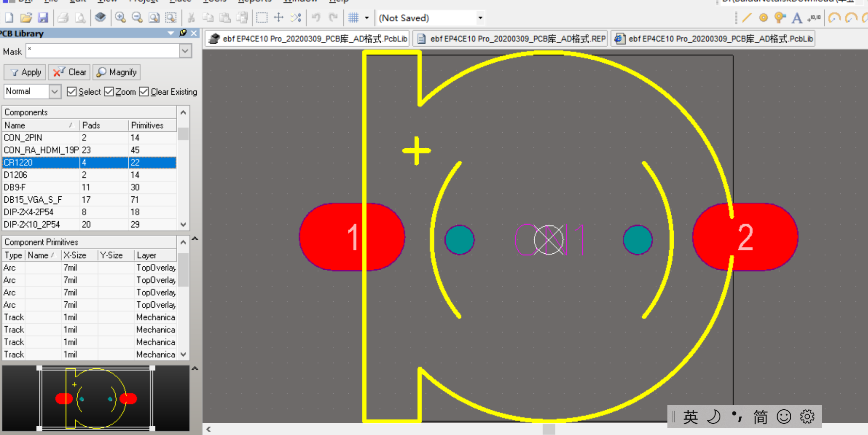Open print preview from the toolbar
Image resolution: width=868 pixels, height=435 pixels.
[80, 18]
